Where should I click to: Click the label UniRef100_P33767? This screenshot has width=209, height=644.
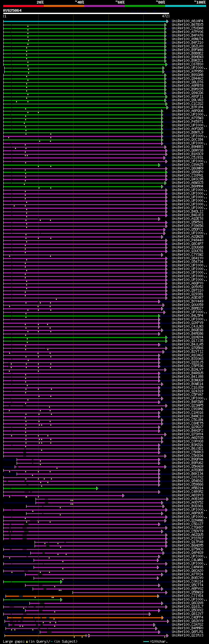(187, 539)
